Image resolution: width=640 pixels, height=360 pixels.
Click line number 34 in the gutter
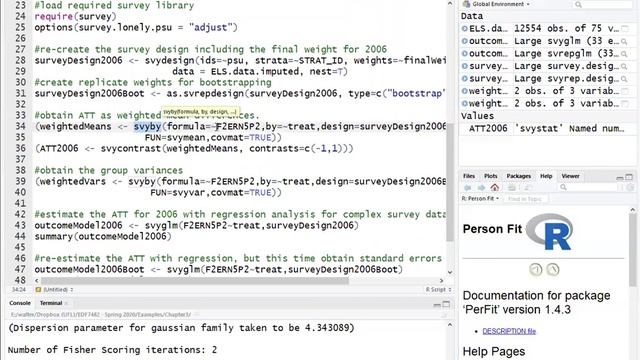(20, 127)
